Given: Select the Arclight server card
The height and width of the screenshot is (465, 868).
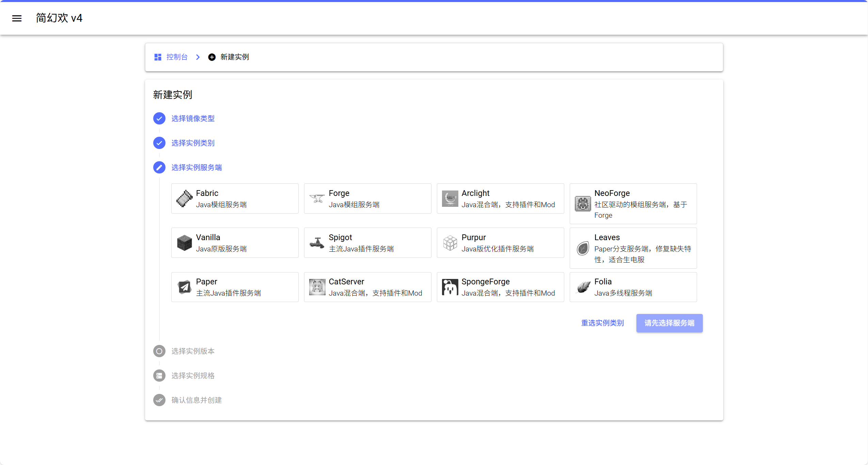Looking at the screenshot, I should (500, 199).
